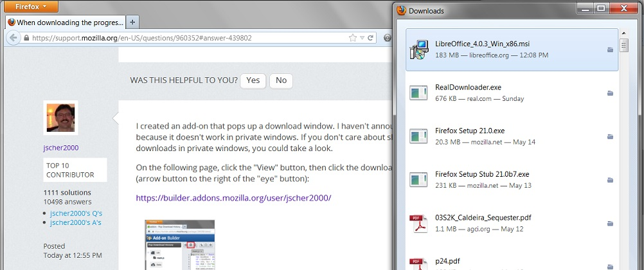Select the RealDownloader.exe download entry
Image resolution: width=644 pixels, height=270 pixels.
(x=512, y=93)
